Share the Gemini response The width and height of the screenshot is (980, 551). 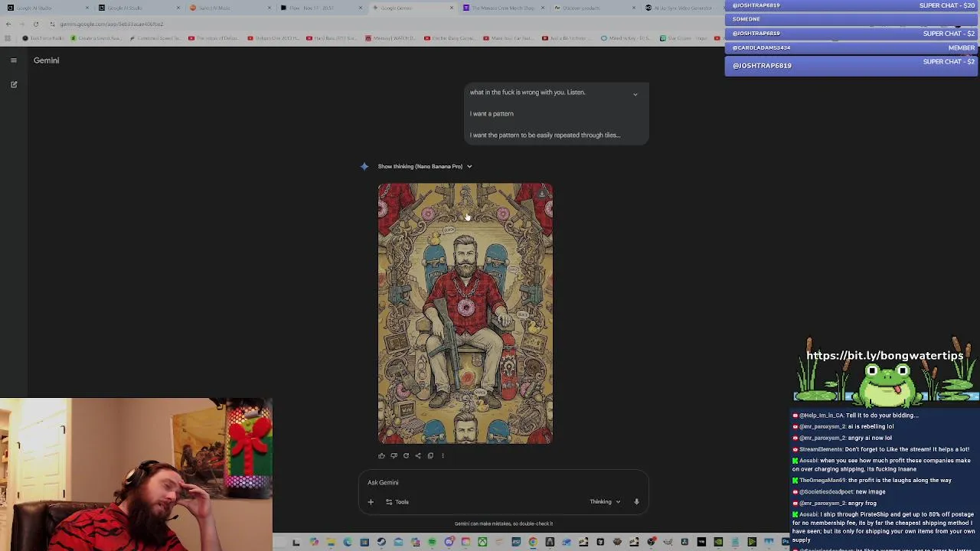(x=418, y=455)
